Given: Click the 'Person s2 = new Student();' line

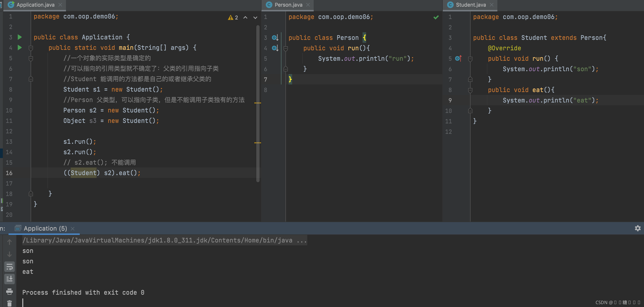Looking at the screenshot, I should pos(111,110).
